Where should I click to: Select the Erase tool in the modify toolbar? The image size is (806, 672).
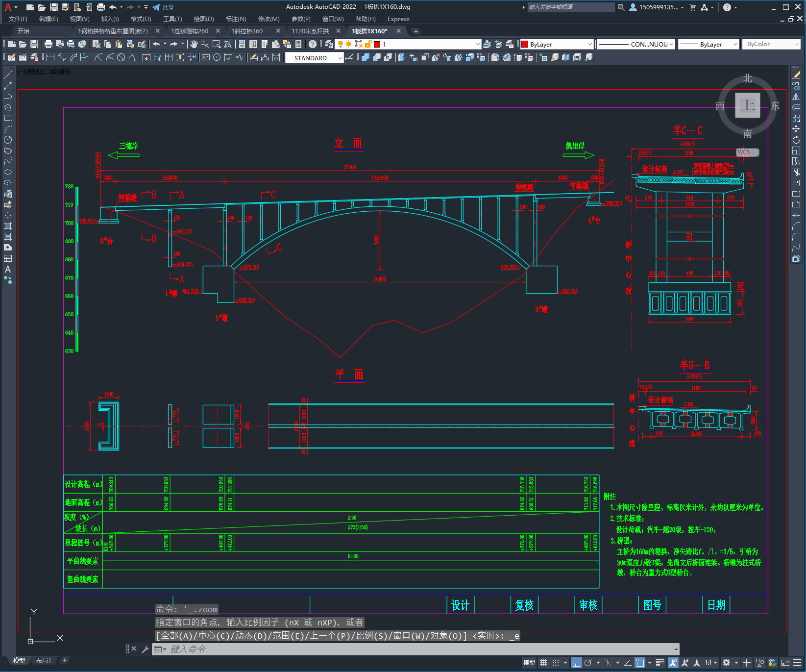point(796,75)
